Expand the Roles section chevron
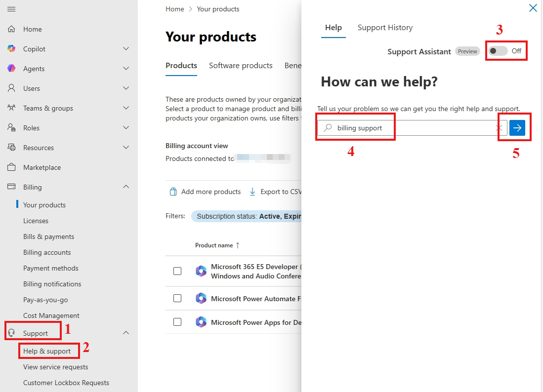 click(x=126, y=128)
